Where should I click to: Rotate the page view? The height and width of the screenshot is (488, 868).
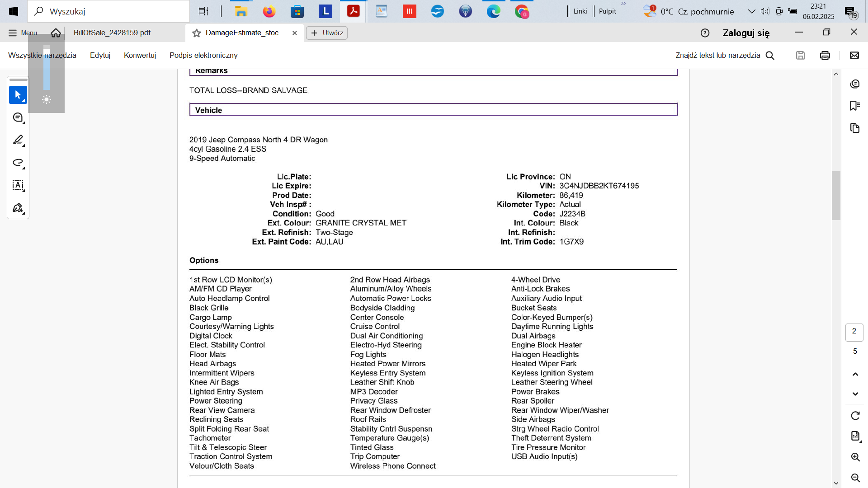pyautogui.click(x=855, y=416)
